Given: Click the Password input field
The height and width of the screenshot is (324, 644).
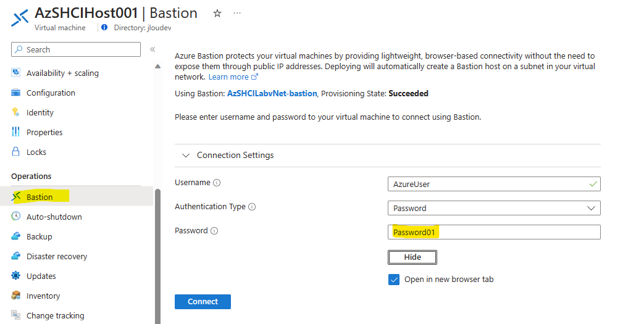Looking at the screenshot, I should click(x=494, y=232).
